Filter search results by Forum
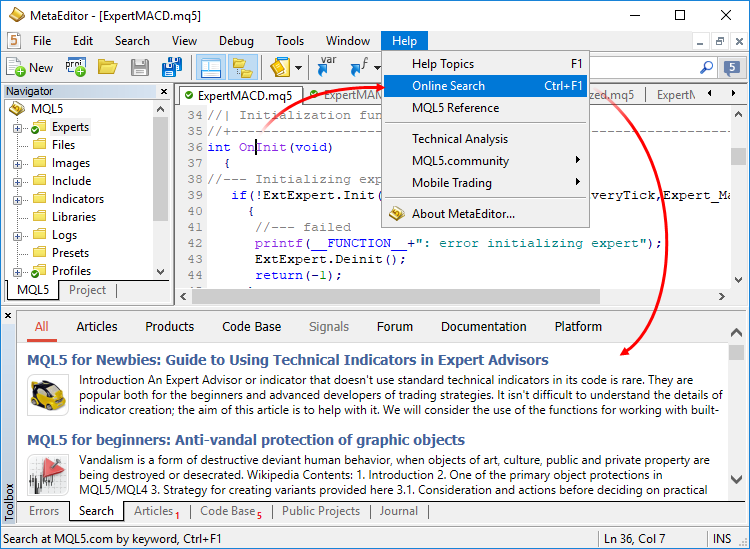The height and width of the screenshot is (549, 750). coord(395,327)
